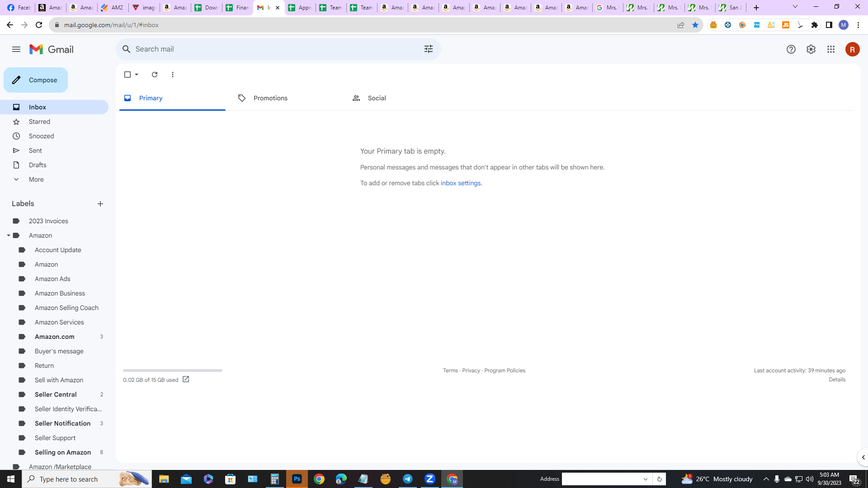
Task: Expand the More folders list
Action: tap(54, 179)
